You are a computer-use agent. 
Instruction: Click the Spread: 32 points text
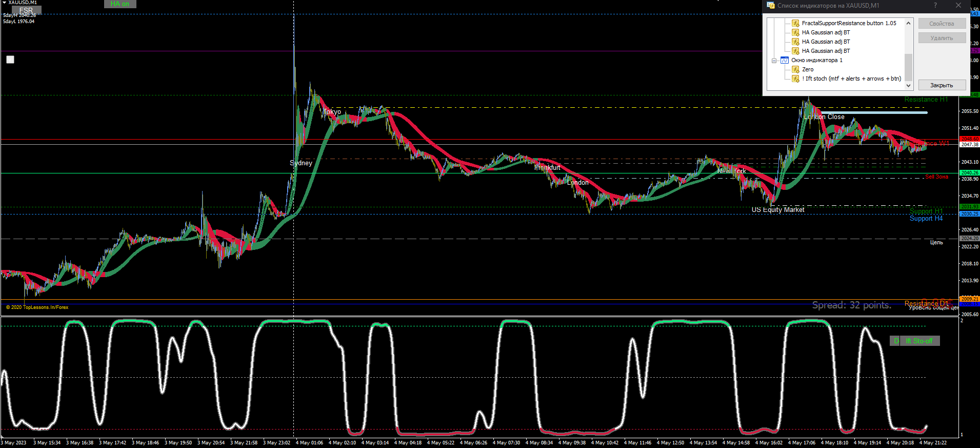(852, 305)
